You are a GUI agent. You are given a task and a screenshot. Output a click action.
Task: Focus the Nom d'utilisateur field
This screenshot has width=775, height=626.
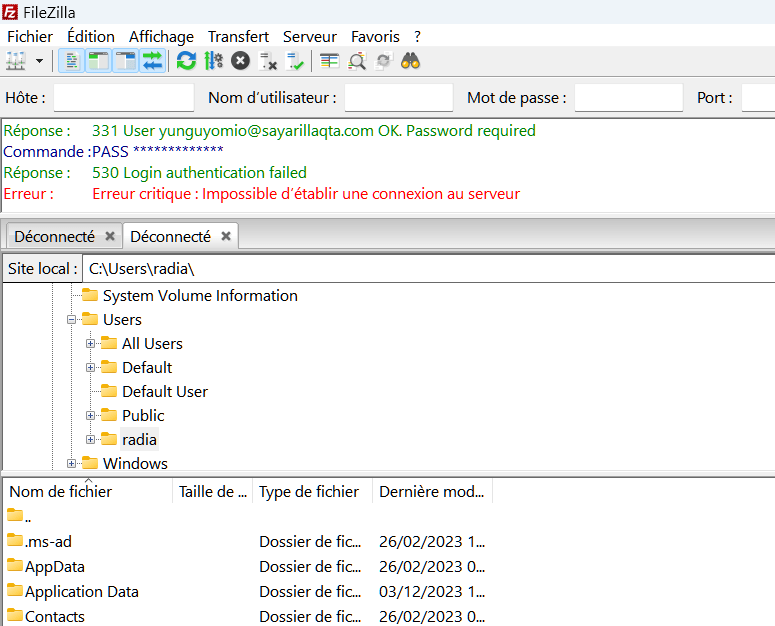pos(399,97)
